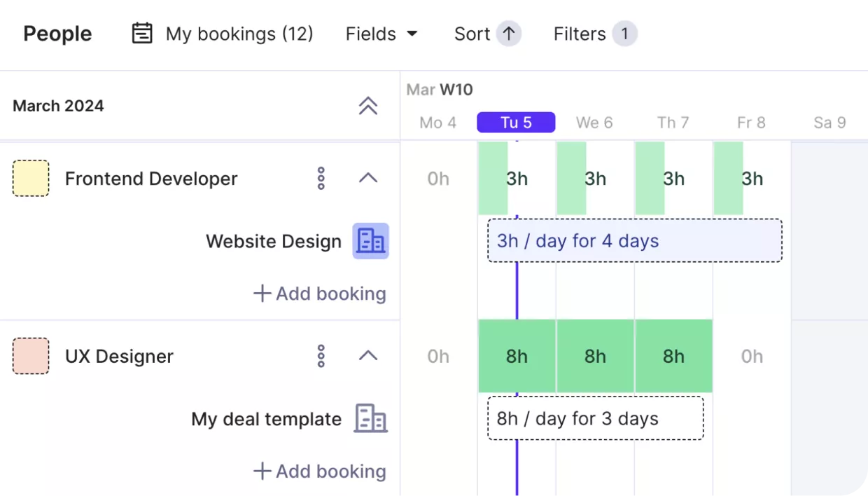Click the UX Designer name
The height and width of the screenshot is (496, 868).
(119, 357)
